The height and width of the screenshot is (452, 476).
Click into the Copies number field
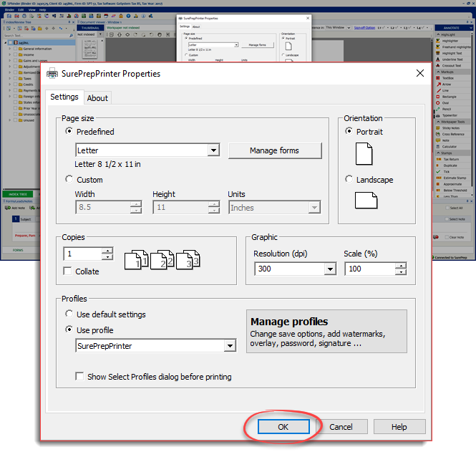(82, 254)
